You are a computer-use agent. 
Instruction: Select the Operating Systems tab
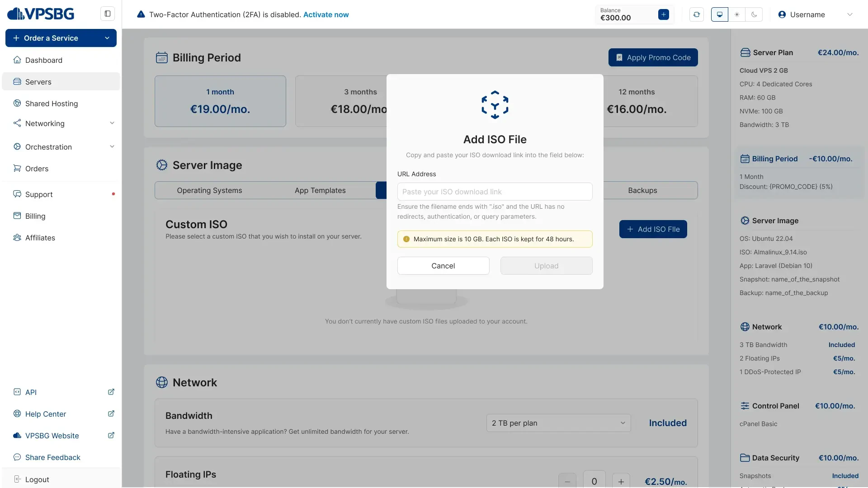(x=209, y=190)
